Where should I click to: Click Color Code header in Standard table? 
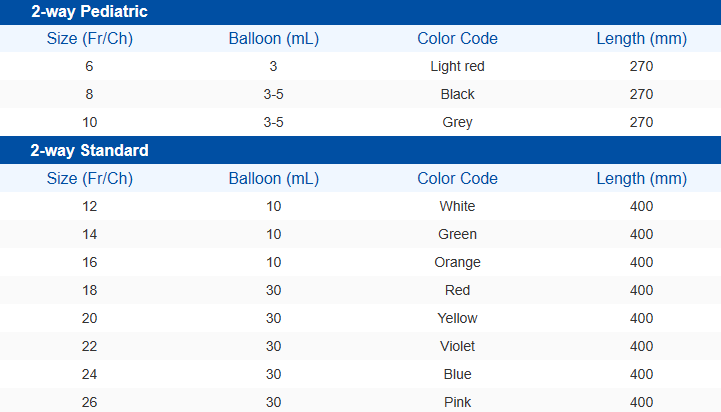tap(457, 179)
